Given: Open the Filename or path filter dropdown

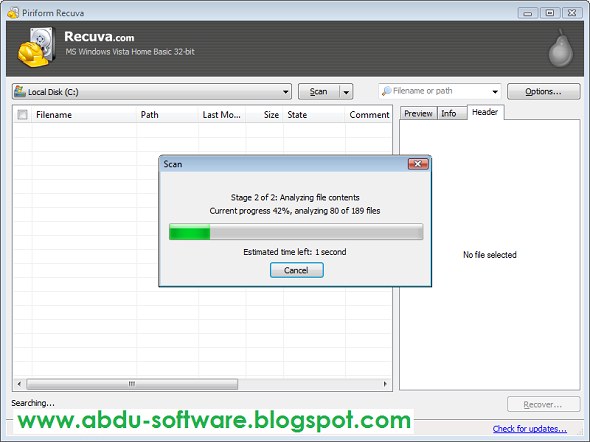Looking at the screenshot, I should pos(495,91).
